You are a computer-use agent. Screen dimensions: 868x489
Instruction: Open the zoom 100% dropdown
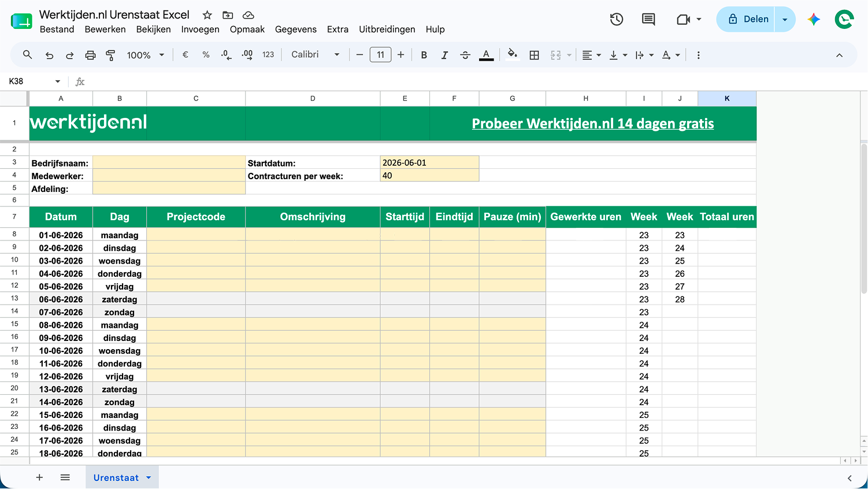point(146,55)
